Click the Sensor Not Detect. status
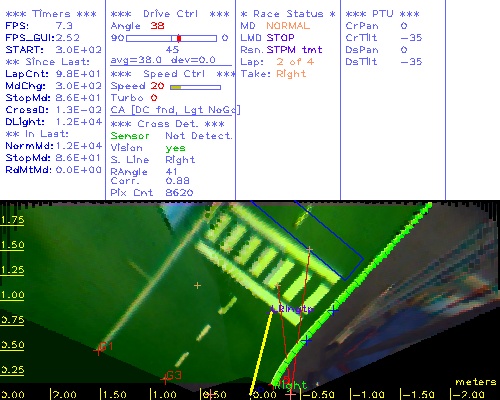This screenshot has width=500, height=400. 171,136
